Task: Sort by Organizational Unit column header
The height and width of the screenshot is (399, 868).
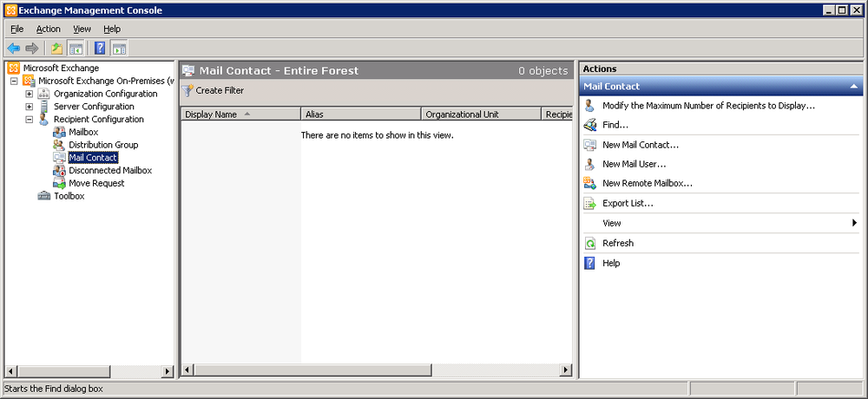Action: point(481,114)
